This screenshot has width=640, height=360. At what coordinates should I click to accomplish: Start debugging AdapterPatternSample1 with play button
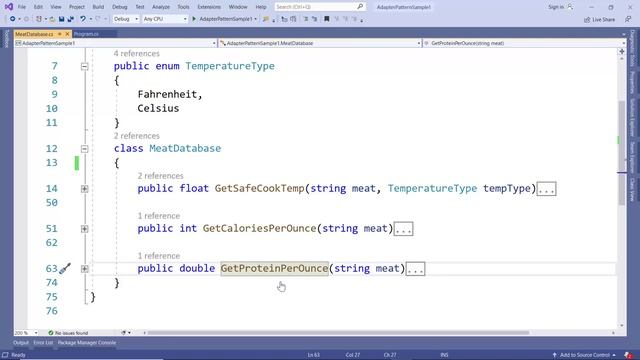(x=194, y=19)
